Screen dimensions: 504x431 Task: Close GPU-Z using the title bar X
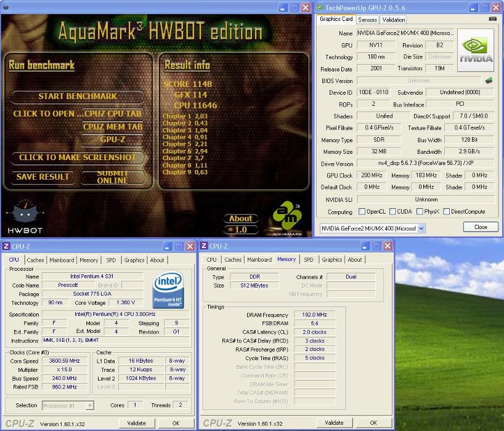point(496,8)
